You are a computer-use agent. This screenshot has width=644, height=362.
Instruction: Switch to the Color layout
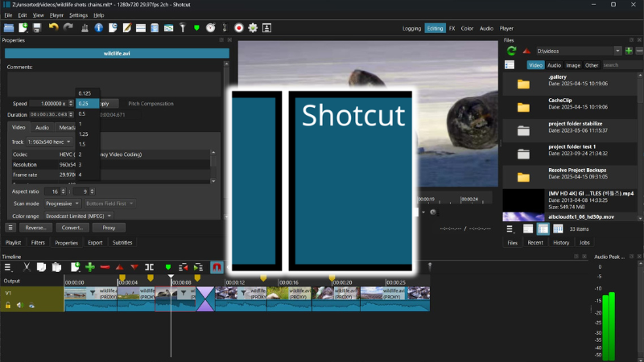pyautogui.click(x=467, y=28)
